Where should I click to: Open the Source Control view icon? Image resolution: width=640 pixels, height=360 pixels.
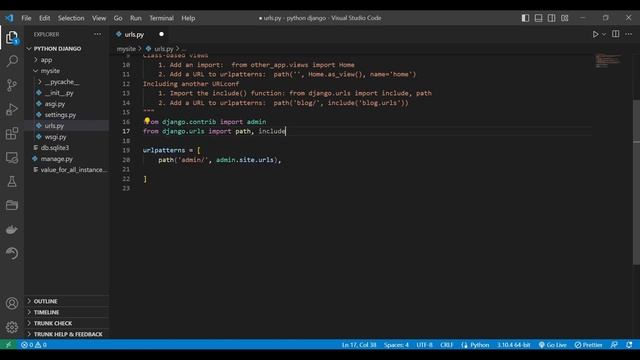tap(12, 85)
